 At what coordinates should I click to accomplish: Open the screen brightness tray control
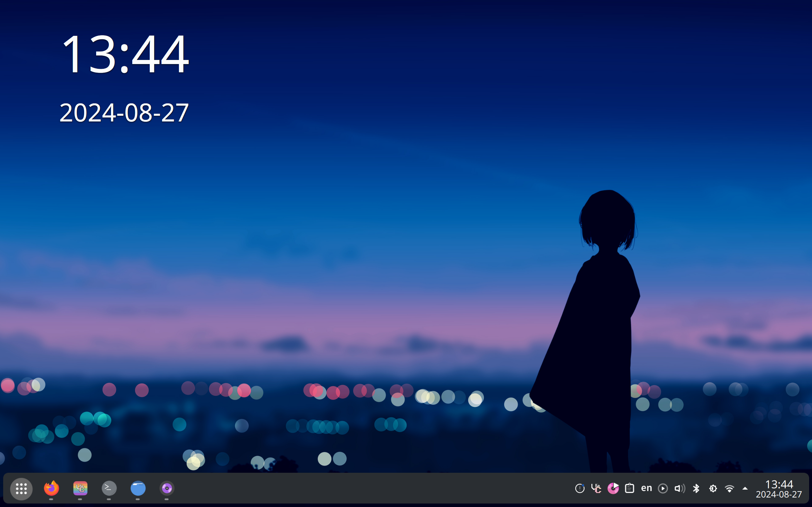click(x=713, y=489)
